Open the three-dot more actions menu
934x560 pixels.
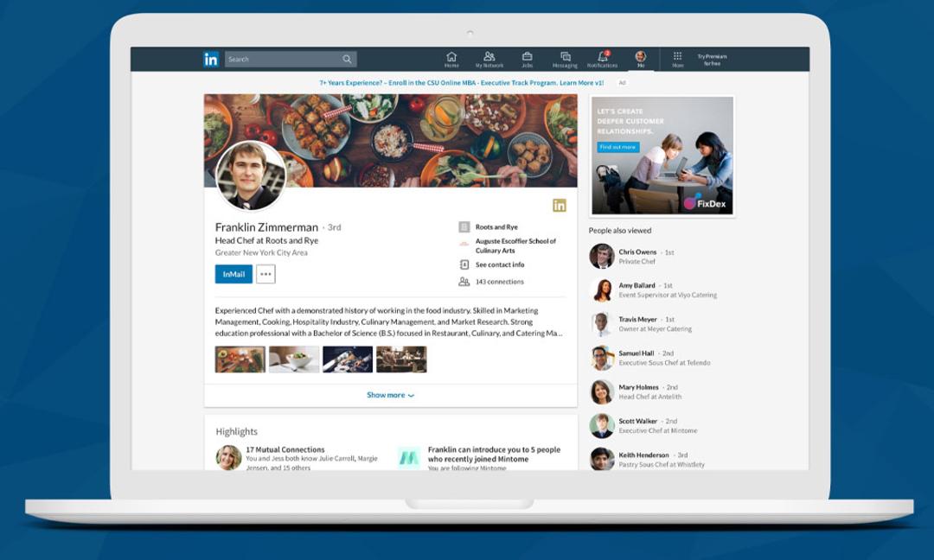[x=265, y=274]
